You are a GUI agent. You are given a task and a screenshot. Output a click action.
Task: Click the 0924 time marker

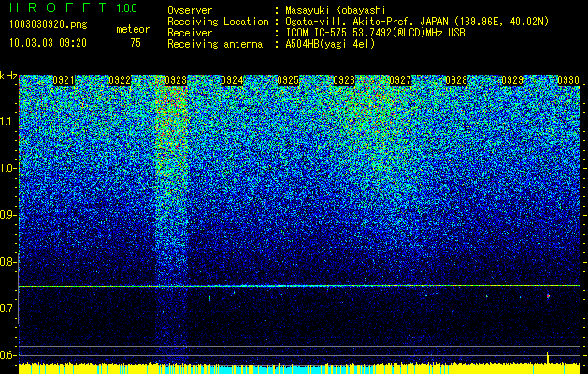pyautogui.click(x=232, y=80)
